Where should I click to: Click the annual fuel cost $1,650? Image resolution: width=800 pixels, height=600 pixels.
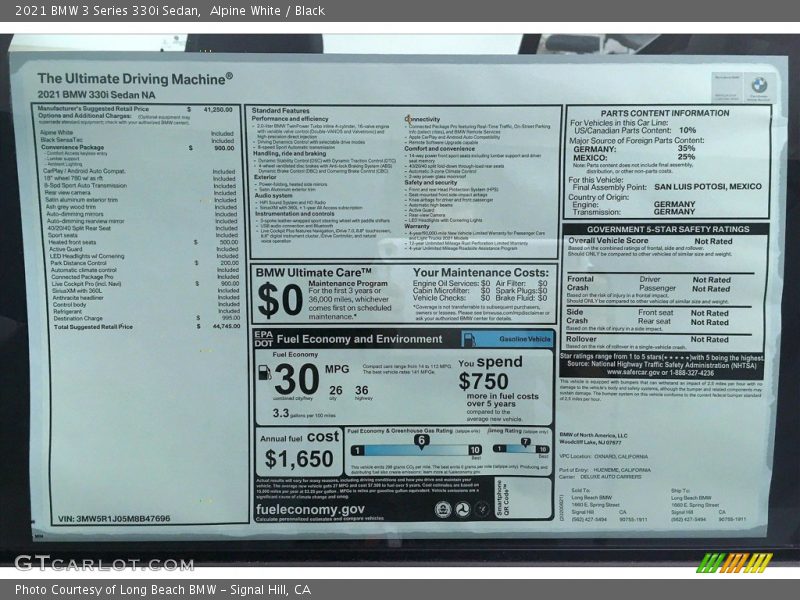(x=299, y=459)
